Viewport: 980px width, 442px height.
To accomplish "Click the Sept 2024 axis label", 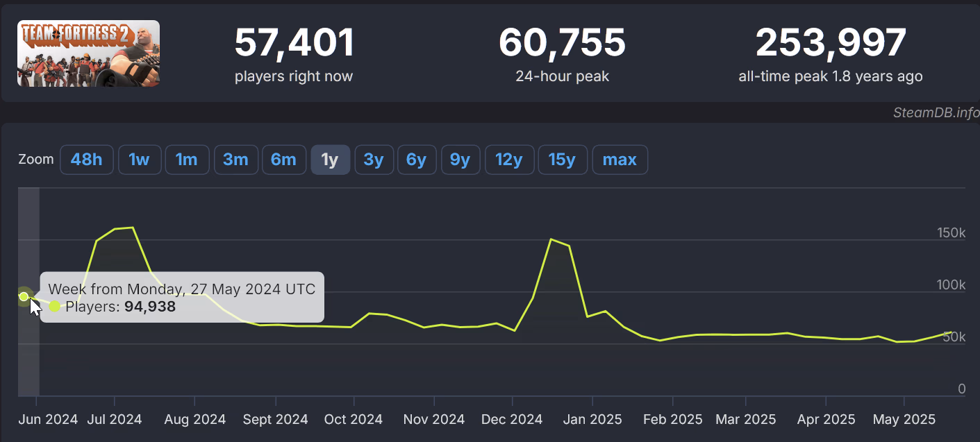I will pyautogui.click(x=276, y=420).
